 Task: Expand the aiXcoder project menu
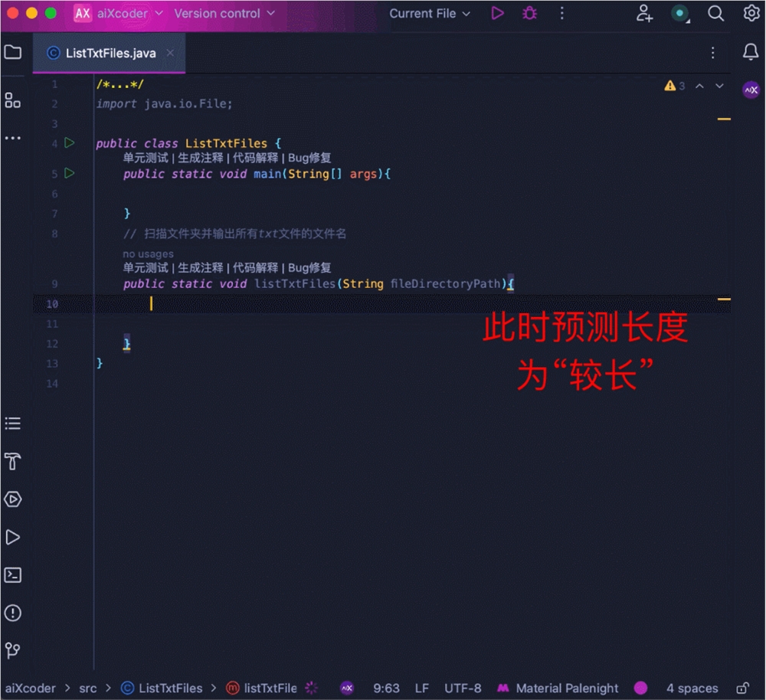tap(125, 13)
